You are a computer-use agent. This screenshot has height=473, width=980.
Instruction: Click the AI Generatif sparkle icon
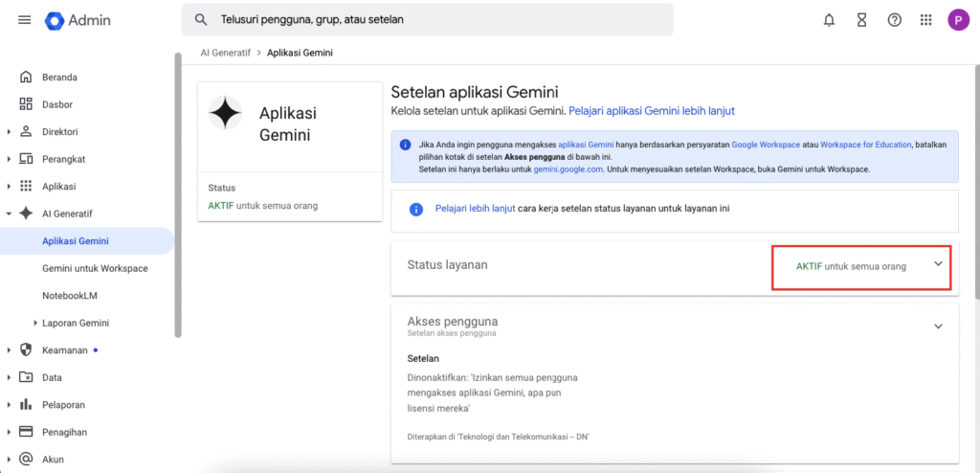tap(26, 214)
